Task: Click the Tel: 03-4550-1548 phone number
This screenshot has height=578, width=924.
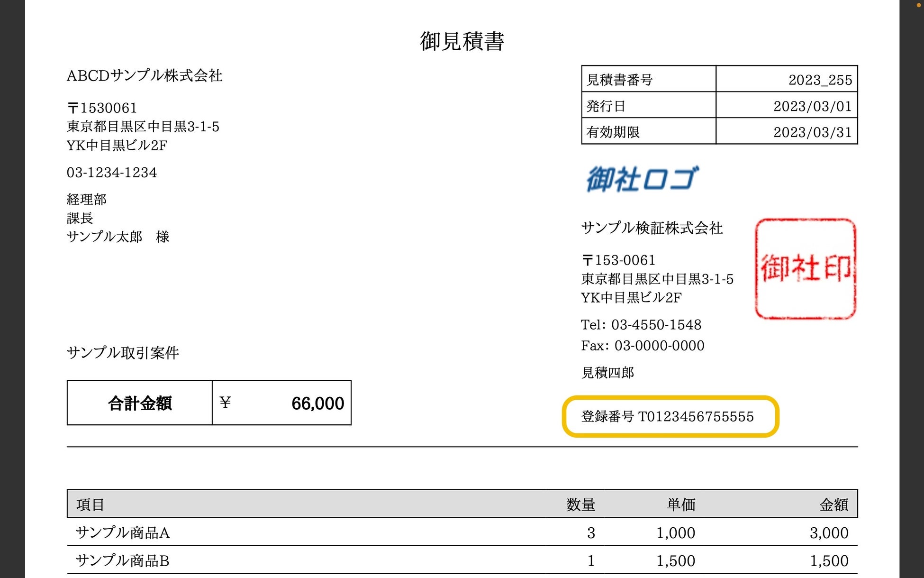Action: tap(641, 325)
